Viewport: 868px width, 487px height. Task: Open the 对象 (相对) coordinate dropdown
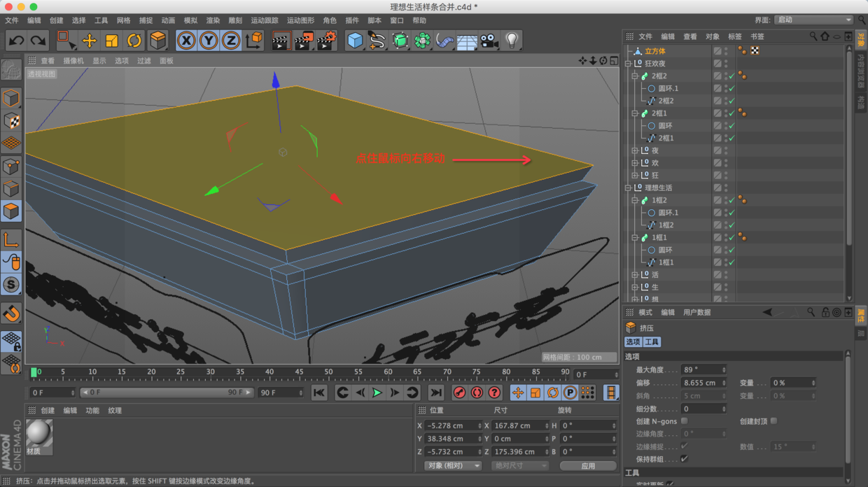coord(454,466)
